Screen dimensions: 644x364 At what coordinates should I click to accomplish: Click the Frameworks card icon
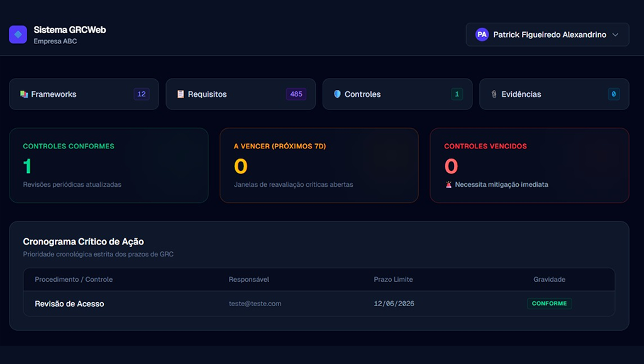24,94
